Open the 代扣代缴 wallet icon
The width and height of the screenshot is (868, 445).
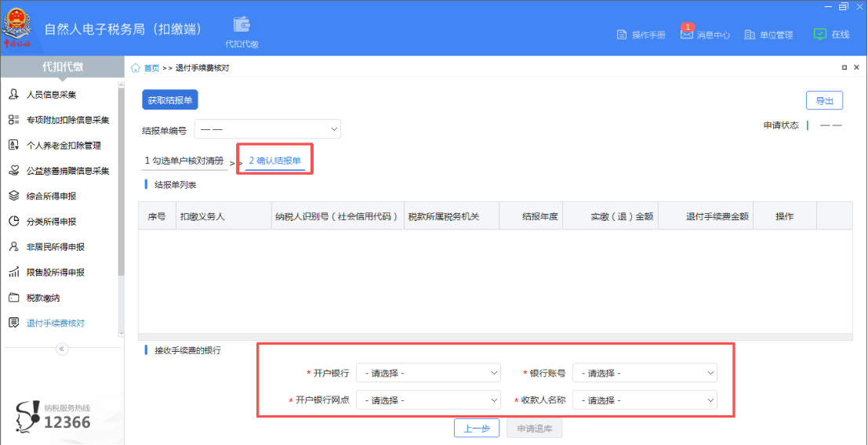(242, 25)
